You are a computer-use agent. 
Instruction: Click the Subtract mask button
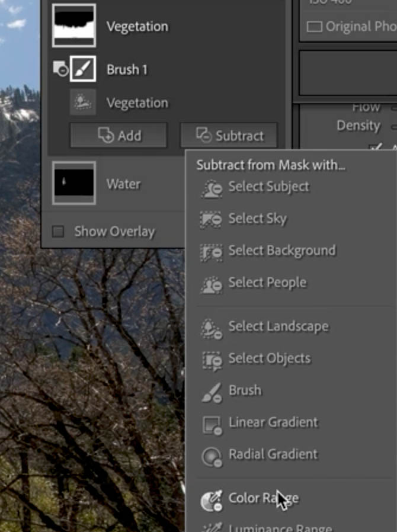(x=229, y=136)
